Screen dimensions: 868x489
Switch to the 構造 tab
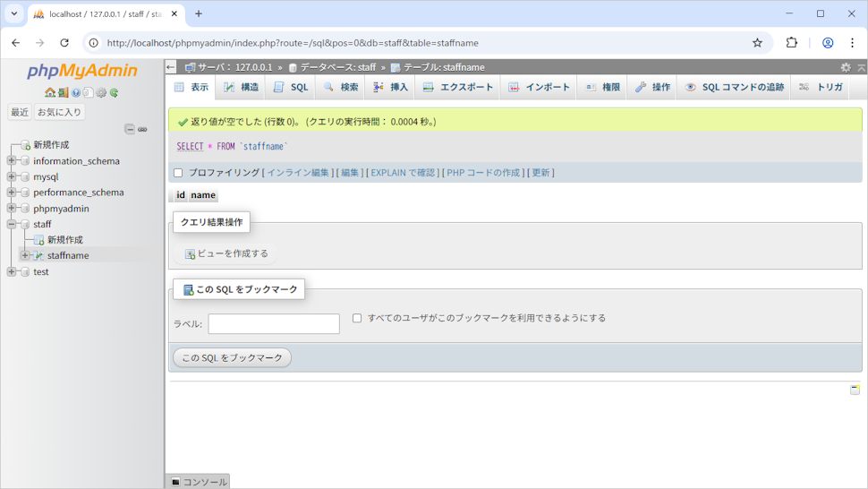pos(241,87)
